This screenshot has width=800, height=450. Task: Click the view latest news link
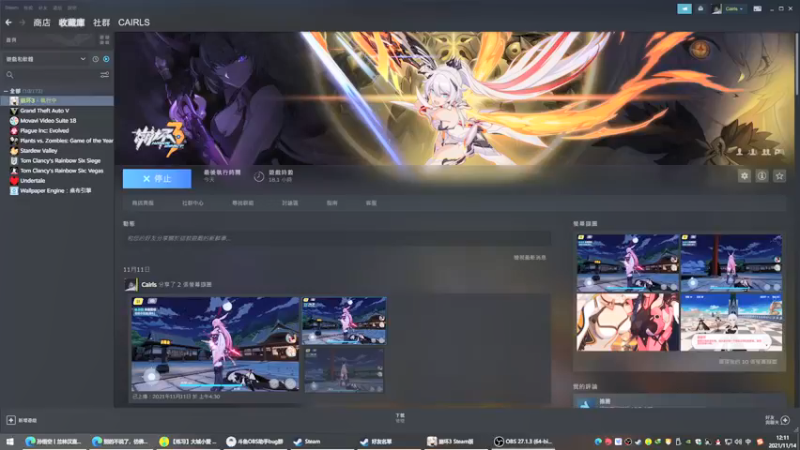click(x=530, y=258)
